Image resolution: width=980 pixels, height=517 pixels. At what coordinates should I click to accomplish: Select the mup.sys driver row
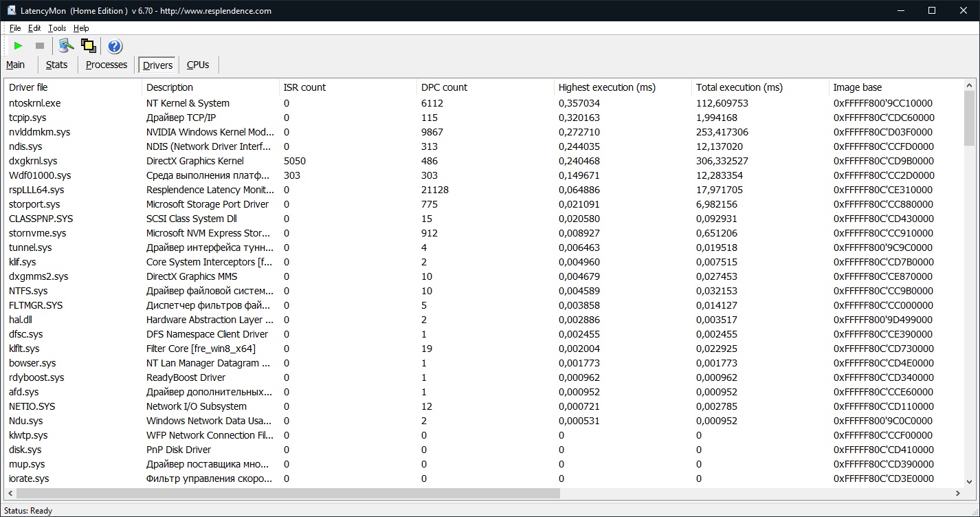pos(484,464)
